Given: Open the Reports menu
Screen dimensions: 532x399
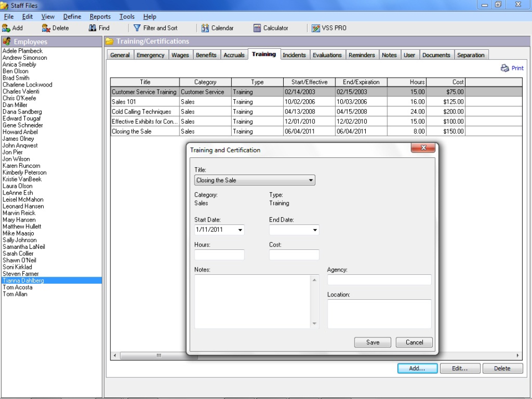Looking at the screenshot, I should point(100,17).
